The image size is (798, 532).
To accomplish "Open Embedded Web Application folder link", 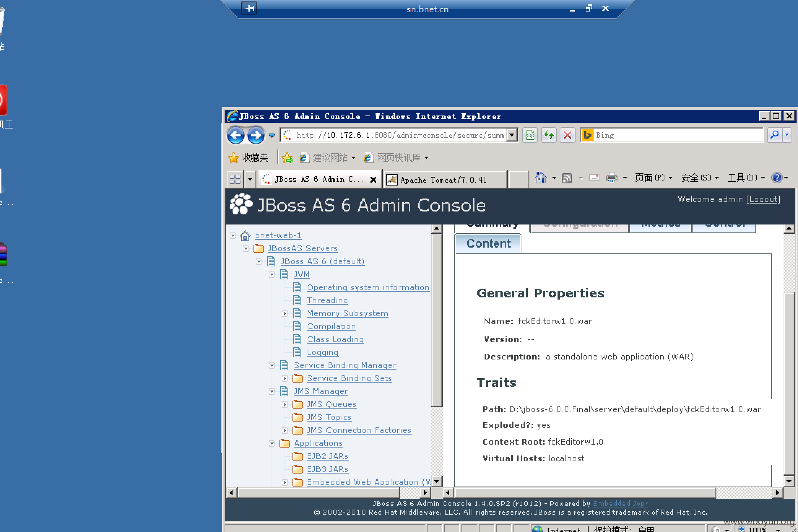I will [x=369, y=482].
